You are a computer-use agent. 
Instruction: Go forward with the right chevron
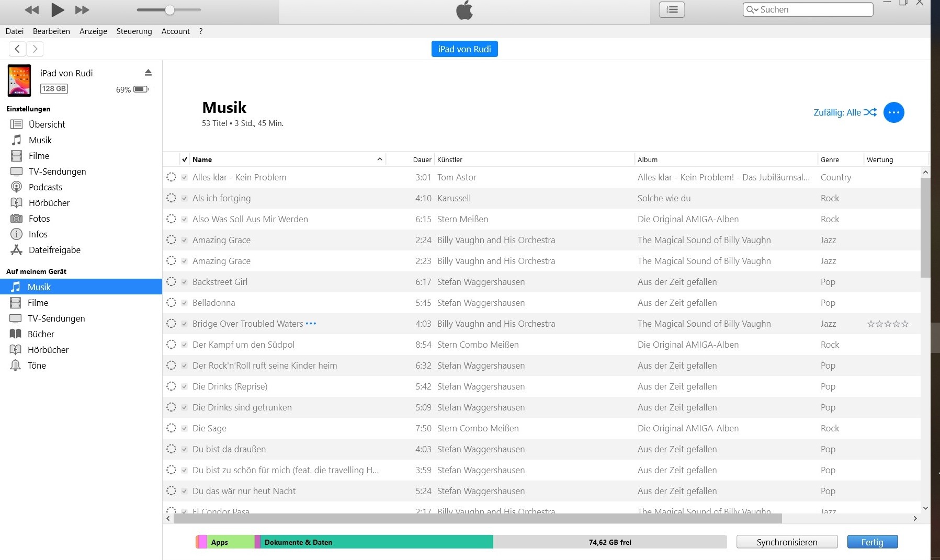pos(35,49)
